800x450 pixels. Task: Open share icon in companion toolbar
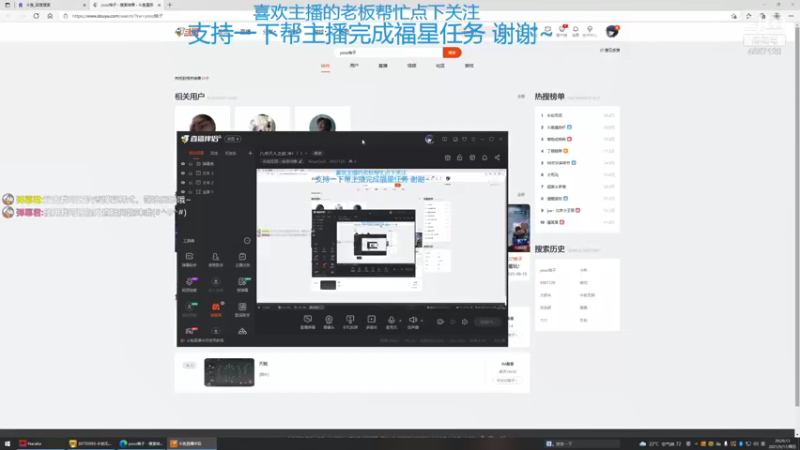point(497,158)
